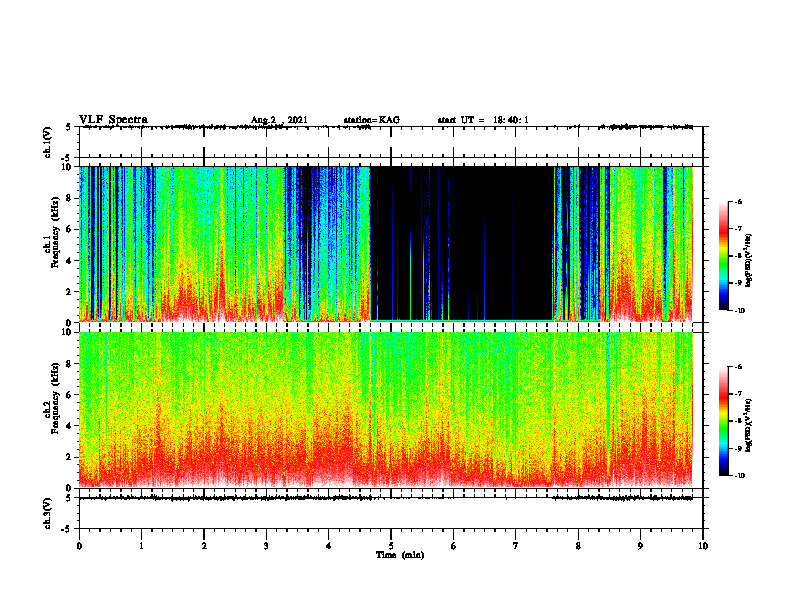792x612 pixels.
Task: Click the date 'Aug.2, 2021' label
Action: click(279, 120)
